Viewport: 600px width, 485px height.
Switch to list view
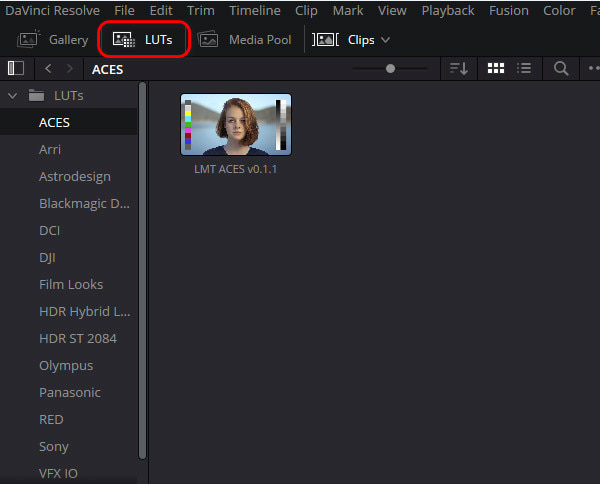[x=524, y=69]
